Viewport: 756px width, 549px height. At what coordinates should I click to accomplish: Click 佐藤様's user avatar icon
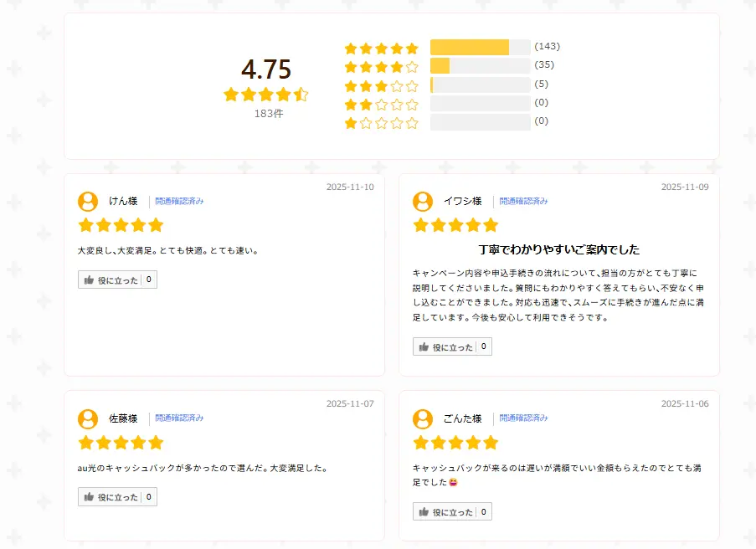[x=88, y=418]
